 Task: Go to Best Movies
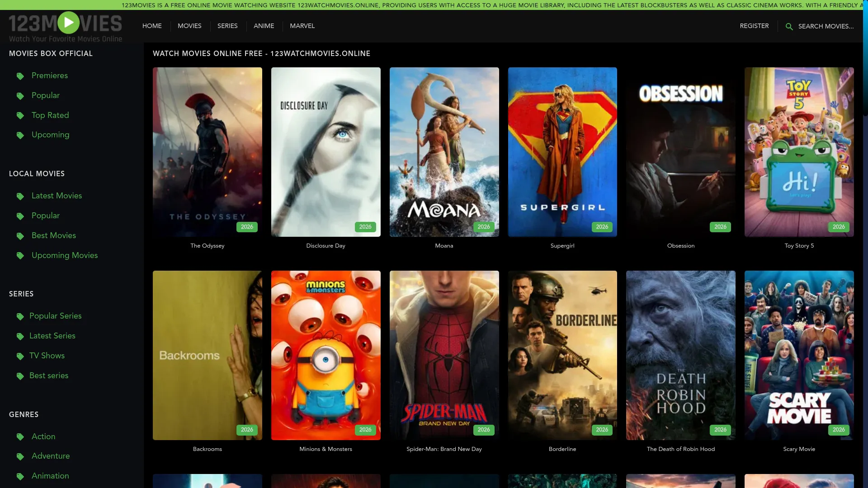pos(54,235)
